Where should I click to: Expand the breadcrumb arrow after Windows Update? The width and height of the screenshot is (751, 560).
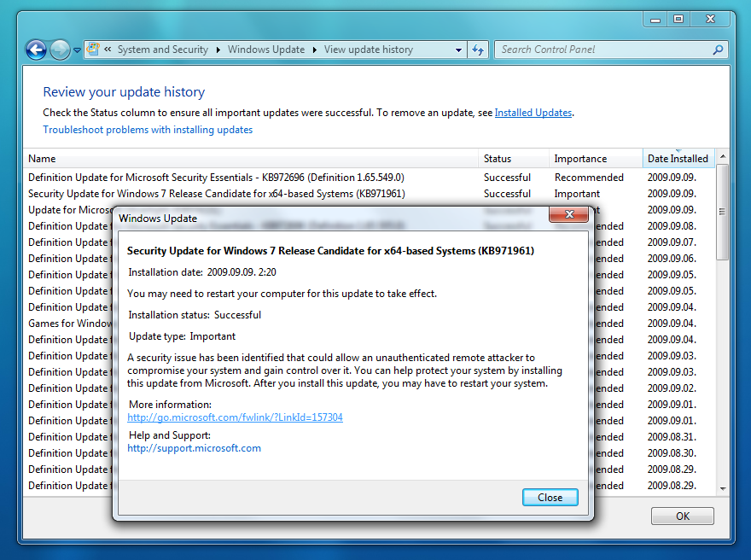pos(315,50)
